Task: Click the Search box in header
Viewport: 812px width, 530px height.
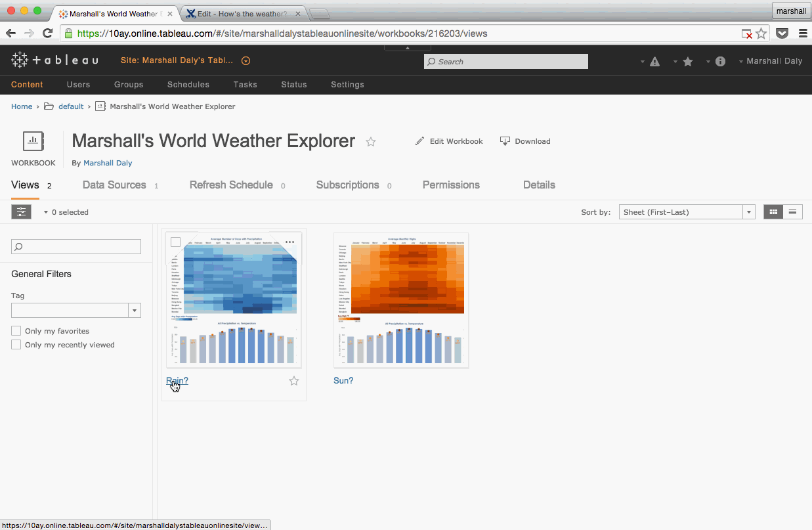Action: tap(506, 61)
